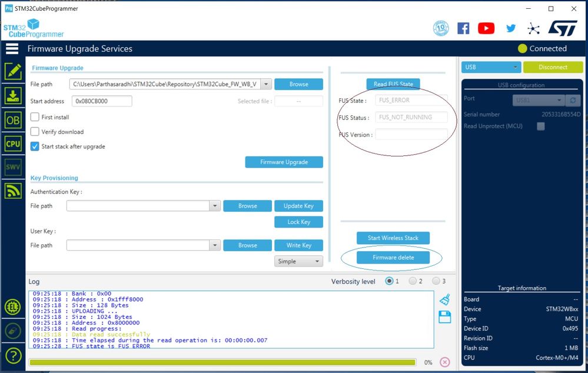588x373 pixels.
Task: Click Start Wireless Stack button
Action: point(393,238)
